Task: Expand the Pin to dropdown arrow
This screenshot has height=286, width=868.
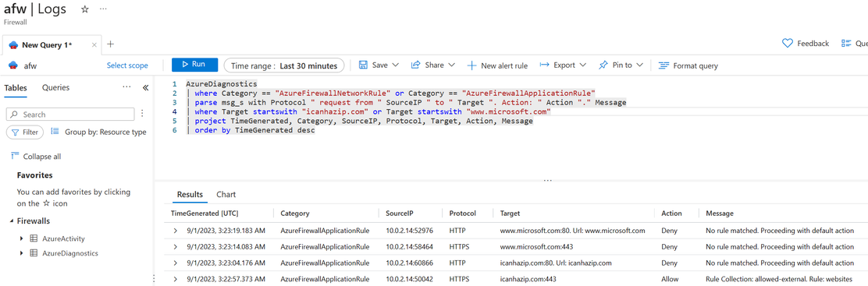Action: click(x=639, y=65)
